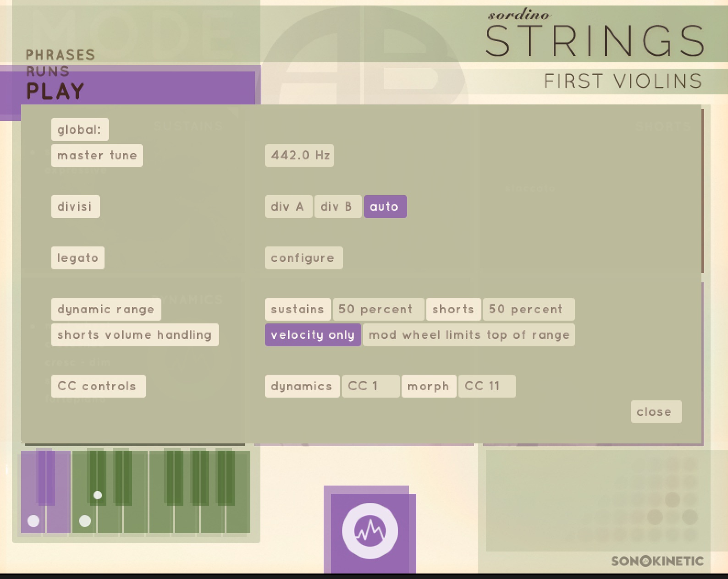Click the legato configure button
The image size is (728, 579).
click(x=303, y=258)
